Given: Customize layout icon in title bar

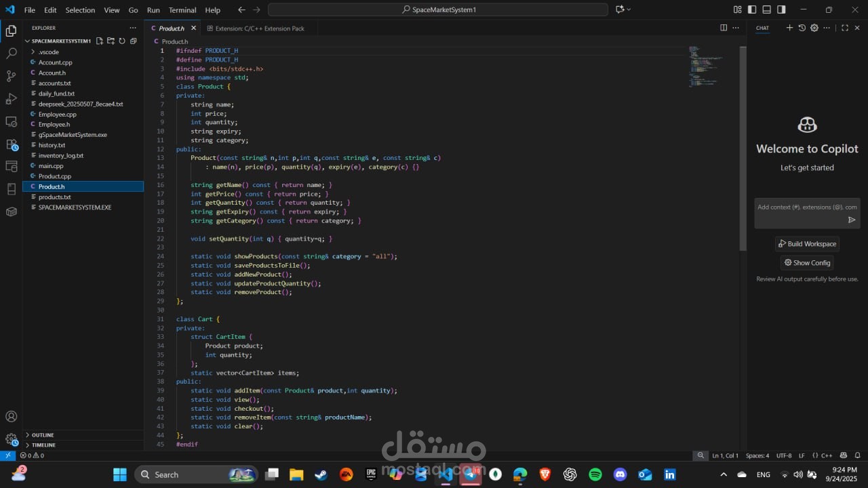Looking at the screenshot, I should point(738,9).
